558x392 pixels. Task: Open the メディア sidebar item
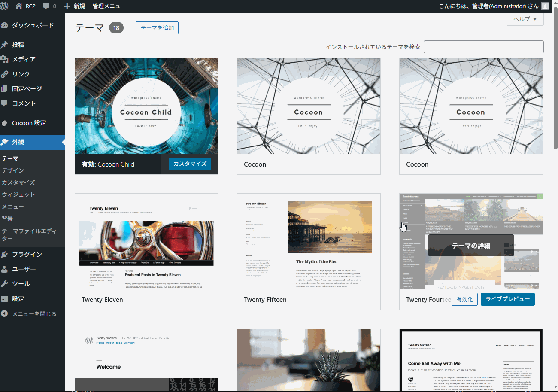pos(24,59)
